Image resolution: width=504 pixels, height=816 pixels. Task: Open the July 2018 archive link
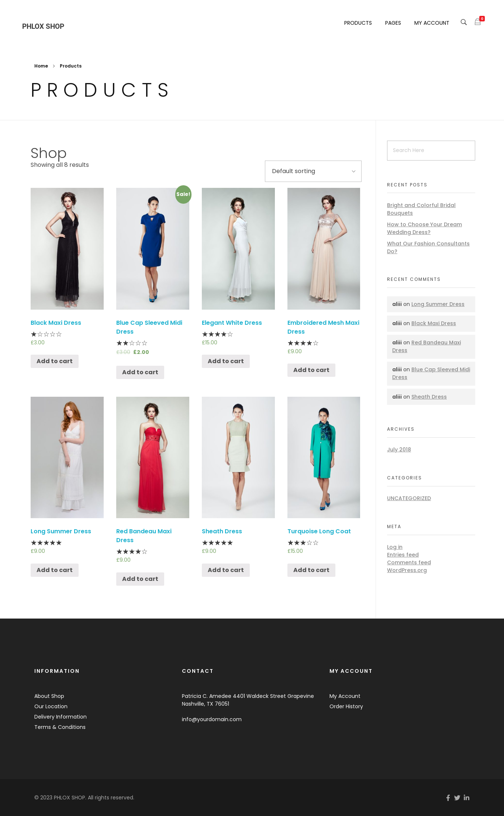coord(399,450)
